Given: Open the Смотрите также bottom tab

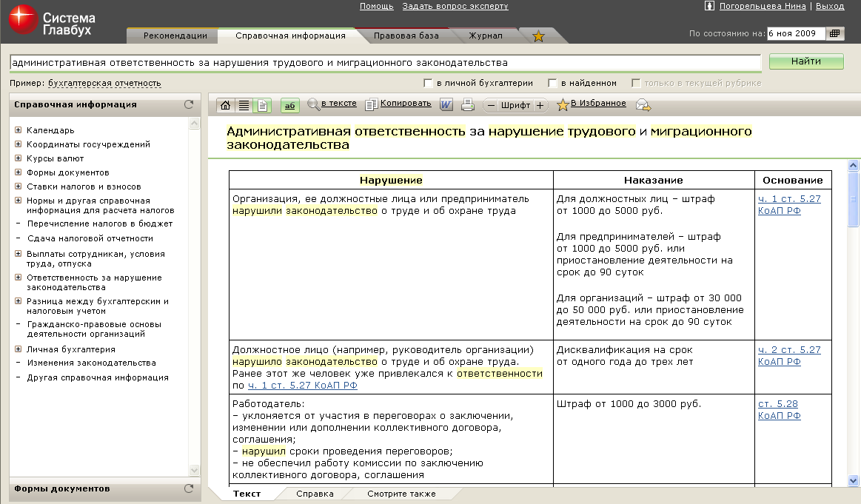Looking at the screenshot, I should coord(401,494).
